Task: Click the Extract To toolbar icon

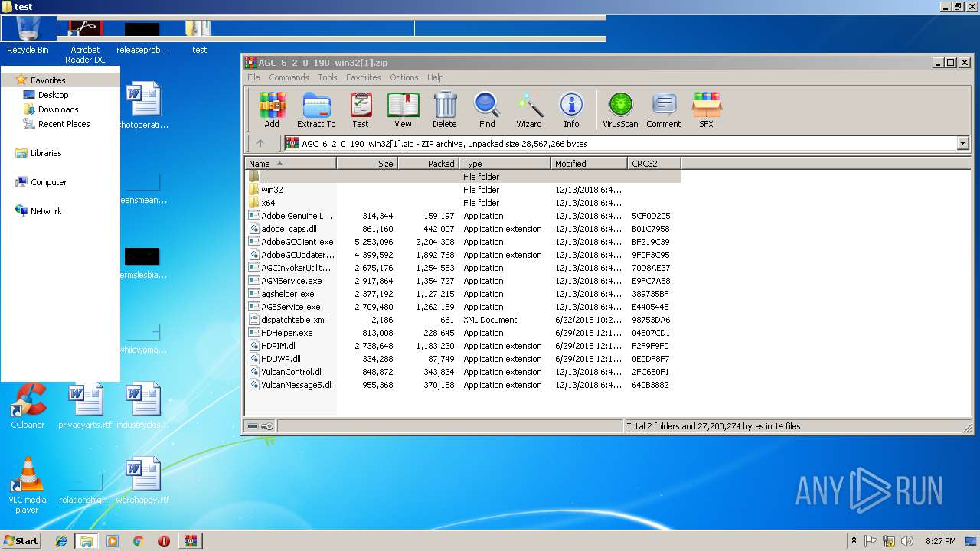Action: 316,109
